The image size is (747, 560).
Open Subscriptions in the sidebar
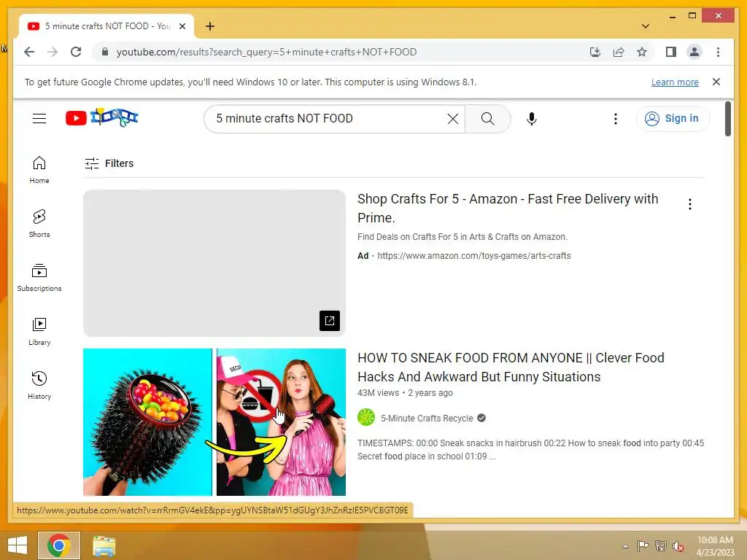coord(39,278)
